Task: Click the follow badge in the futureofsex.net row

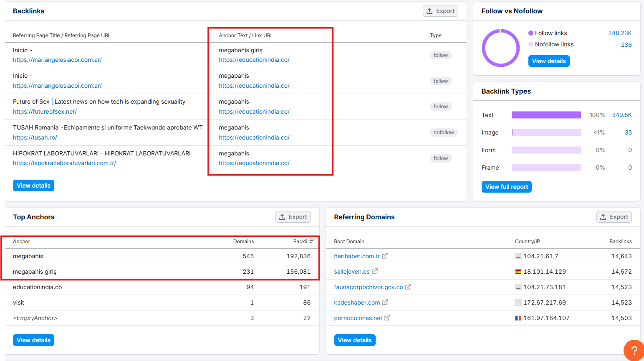Action: tap(441, 107)
